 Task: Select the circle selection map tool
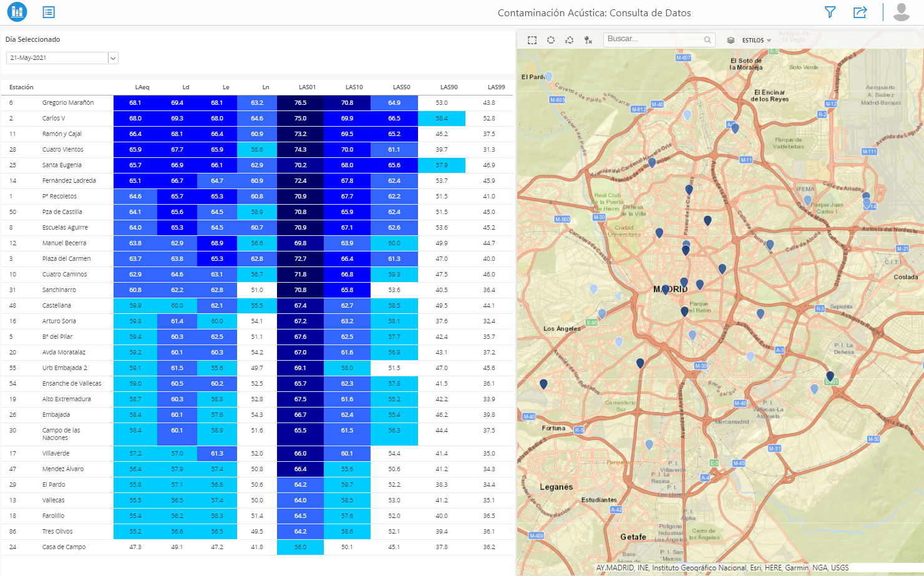coord(551,40)
